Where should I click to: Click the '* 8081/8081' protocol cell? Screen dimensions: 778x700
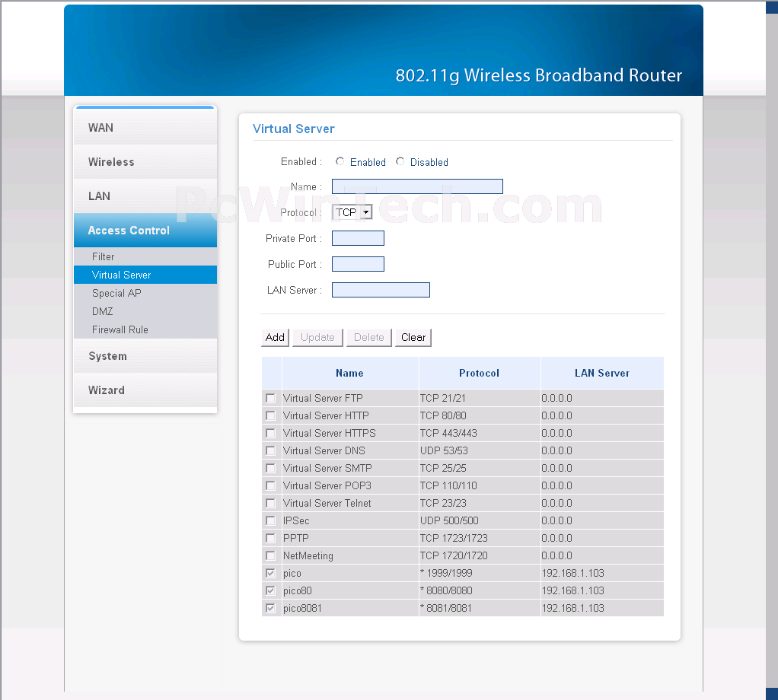tap(480, 608)
